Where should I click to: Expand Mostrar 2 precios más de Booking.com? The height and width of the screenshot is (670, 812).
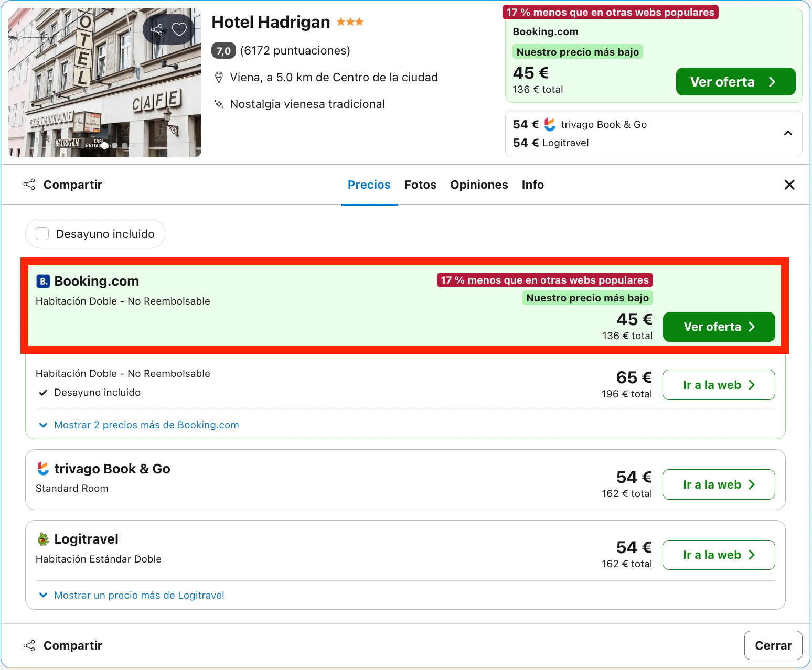tap(139, 425)
